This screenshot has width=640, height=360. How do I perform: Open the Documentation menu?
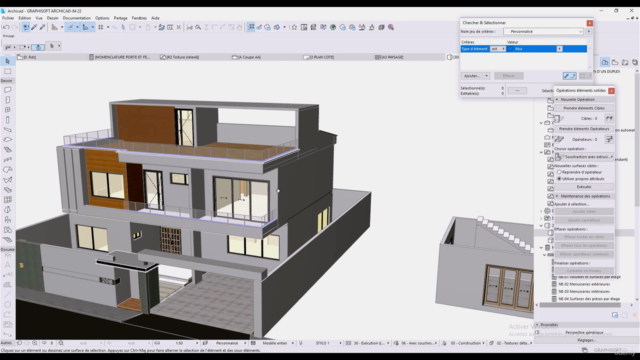click(x=77, y=18)
